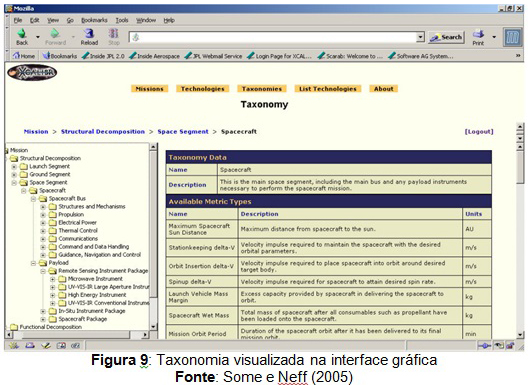Click the Payload folder icon
The image size is (528, 385).
tap(43, 263)
